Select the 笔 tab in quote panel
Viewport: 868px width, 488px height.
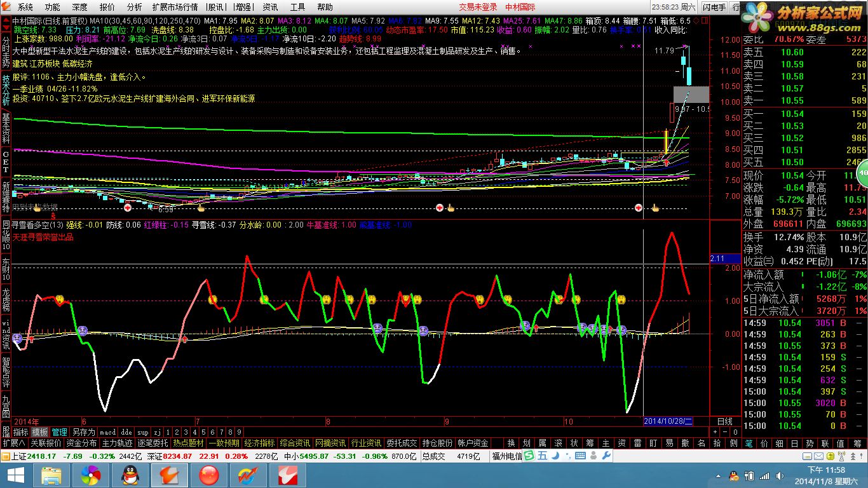(x=749, y=443)
